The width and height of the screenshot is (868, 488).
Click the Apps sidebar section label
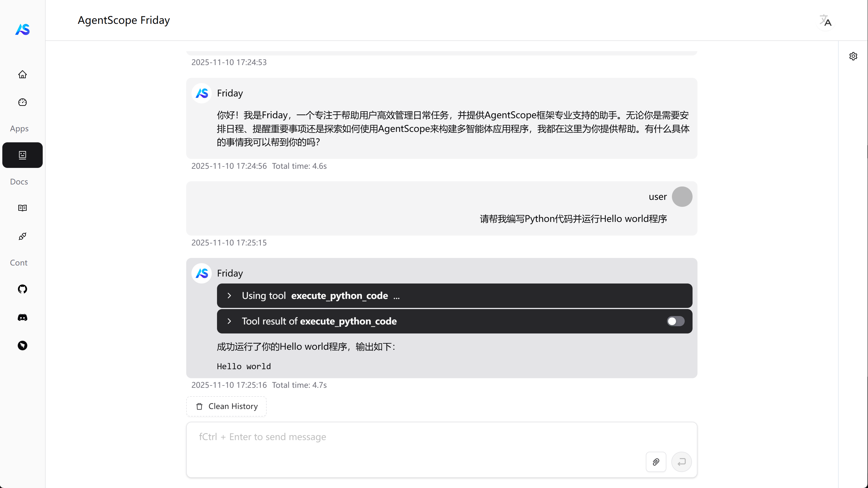click(19, 128)
